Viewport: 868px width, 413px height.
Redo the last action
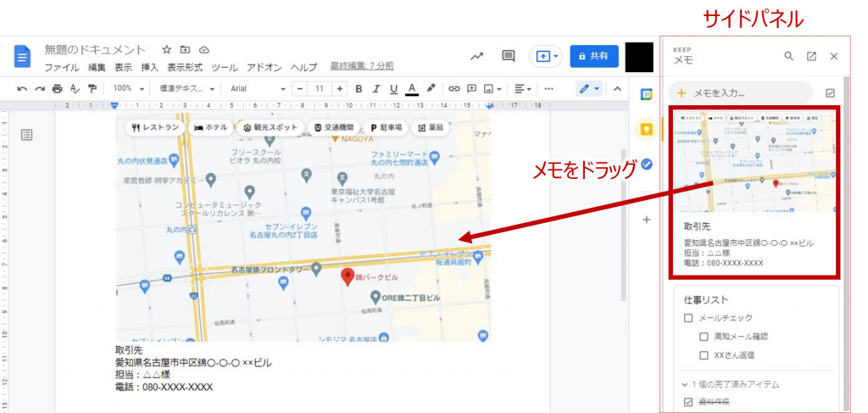[39, 88]
